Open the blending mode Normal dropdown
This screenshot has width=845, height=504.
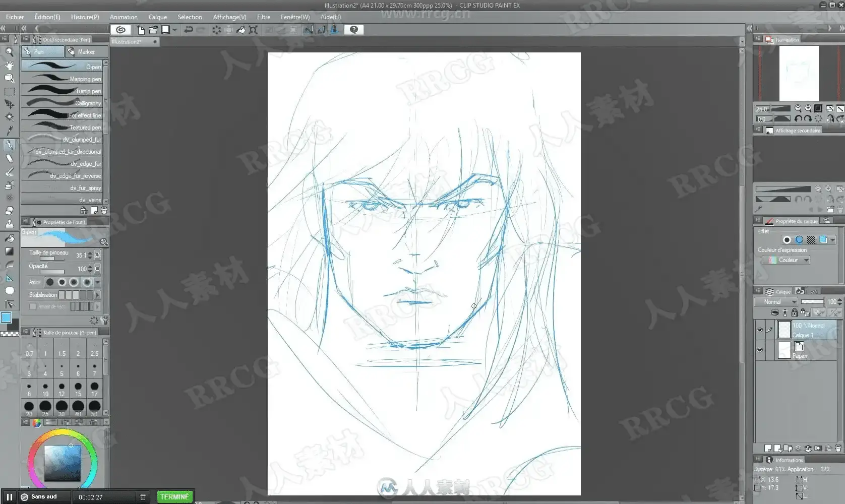click(776, 302)
